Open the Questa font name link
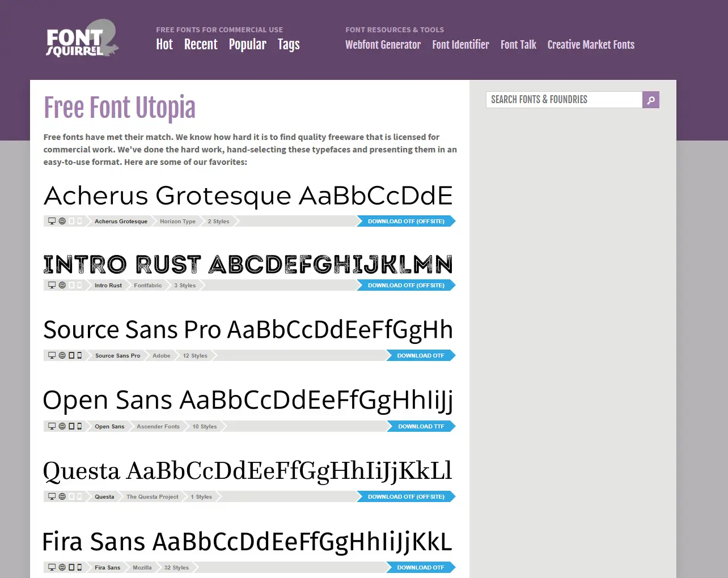The image size is (728, 578). coord(104,496)
